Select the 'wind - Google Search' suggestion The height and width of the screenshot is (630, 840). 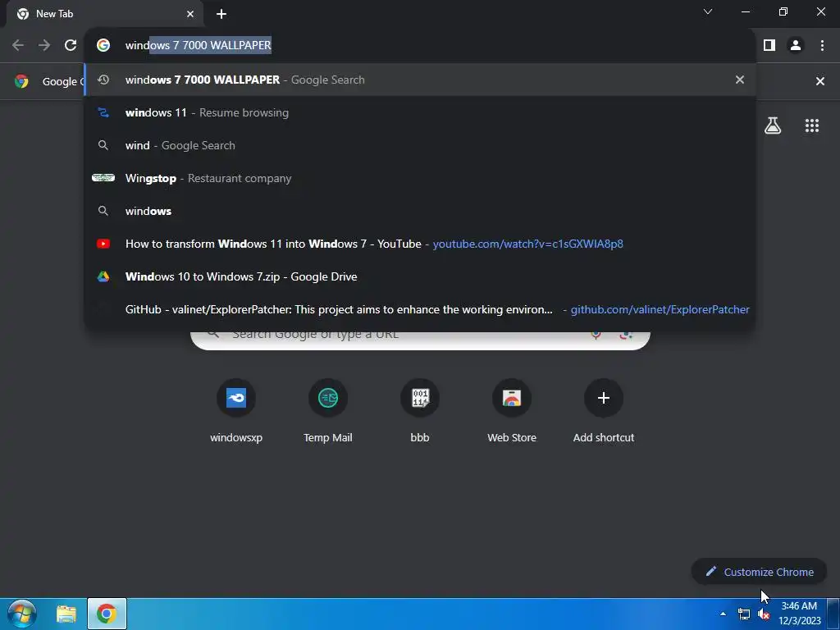421,145
